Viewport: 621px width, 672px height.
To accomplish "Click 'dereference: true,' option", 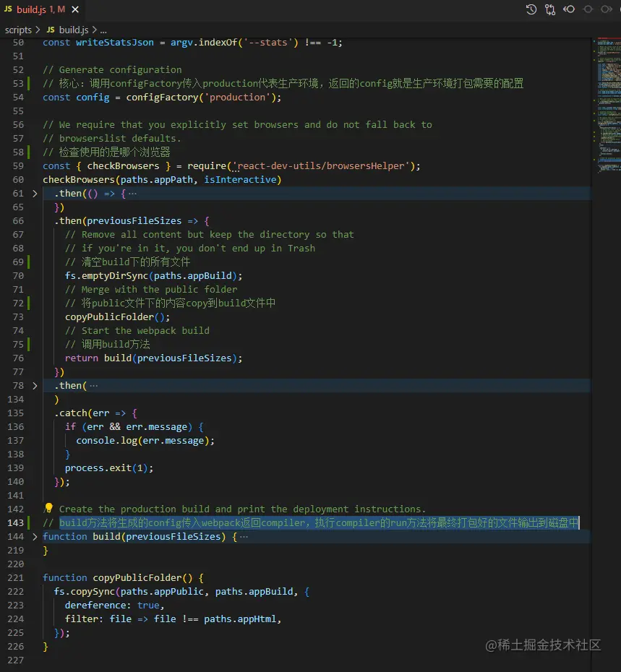I will (114, 605).
